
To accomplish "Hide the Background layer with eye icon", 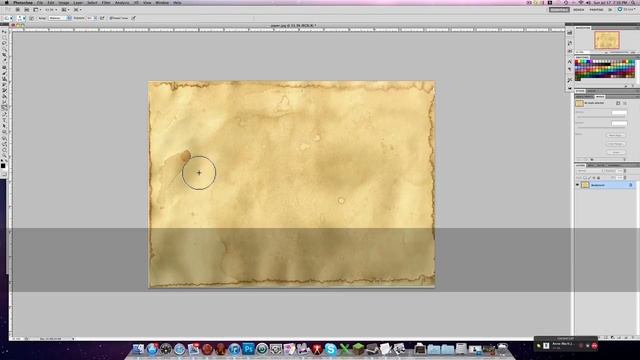I will coord(578,185).
